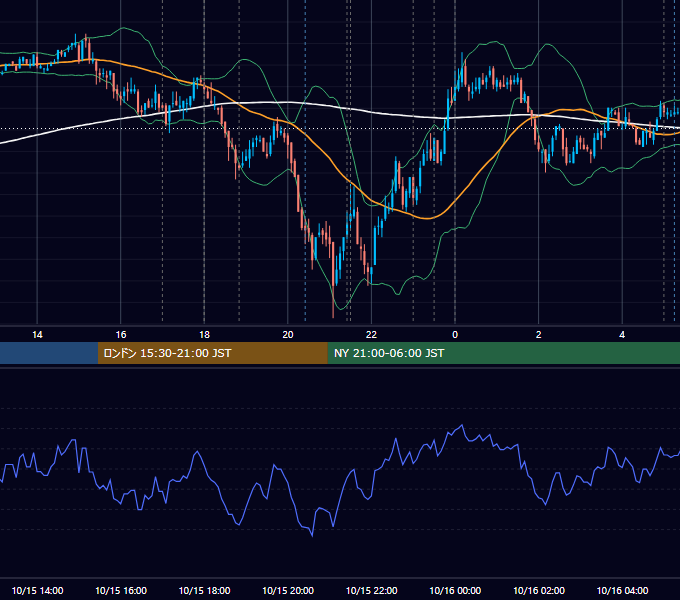Click the 0 hour label on price chart axis

click(x=455, y=335)
